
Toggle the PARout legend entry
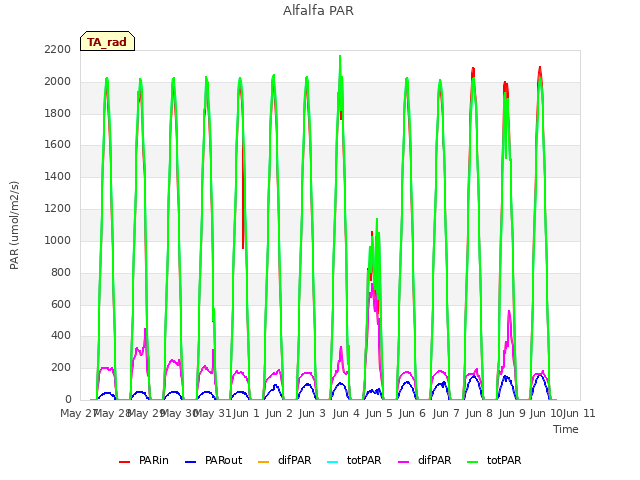(x=213, y=460)
